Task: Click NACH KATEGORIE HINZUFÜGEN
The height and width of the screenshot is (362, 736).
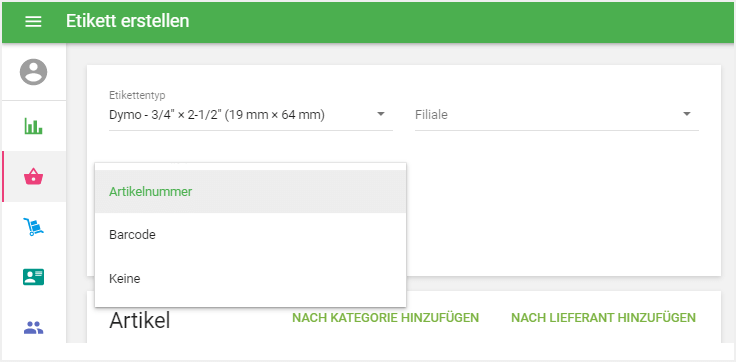Action: [385, 318]
